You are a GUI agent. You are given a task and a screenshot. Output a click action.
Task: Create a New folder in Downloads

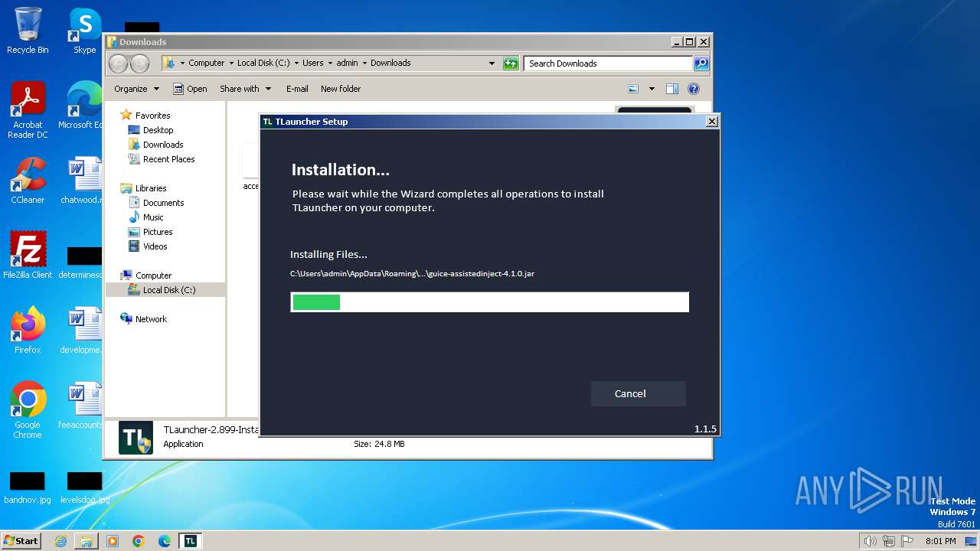[341, 89]
